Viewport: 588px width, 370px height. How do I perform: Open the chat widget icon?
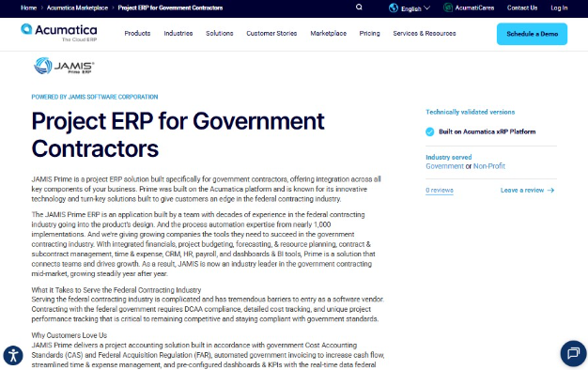(x=573, y=353)
